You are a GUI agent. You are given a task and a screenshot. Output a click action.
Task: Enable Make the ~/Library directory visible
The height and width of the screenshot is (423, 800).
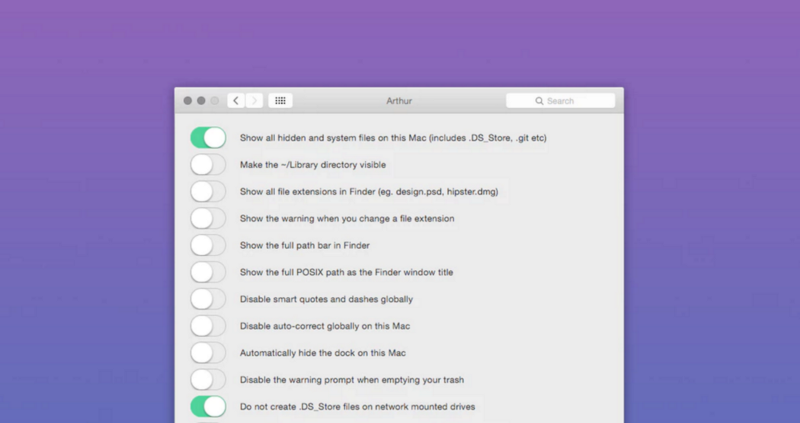[x=208, y=165]
